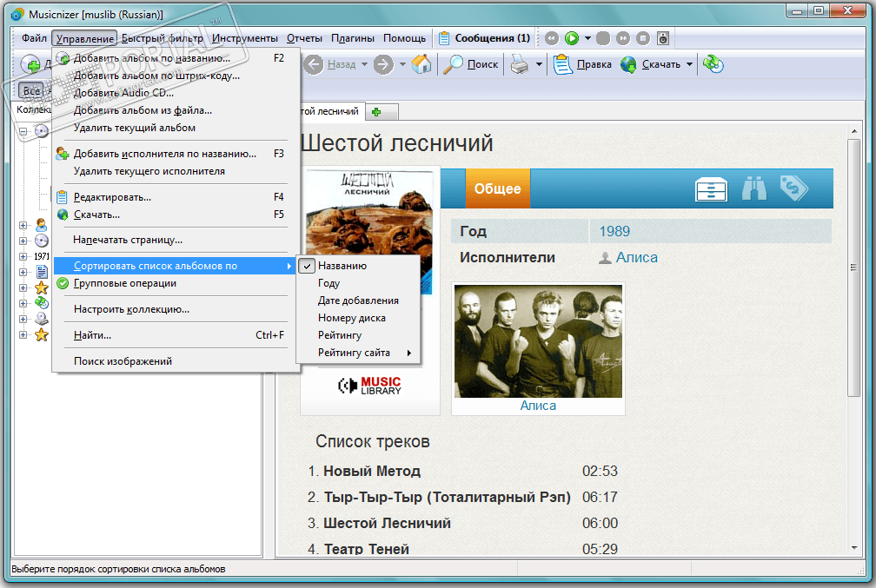Image resolution: width=876 pixels, height=588 pixels.
Task: Choose Найти... menu item
Action: [x=175, y=335]
